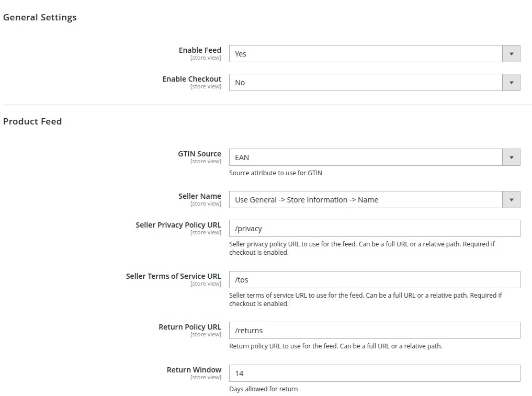Click the Seller Terms of Service URL label
The height and width of the screenshot is (396, 532).
pos(173,276)
